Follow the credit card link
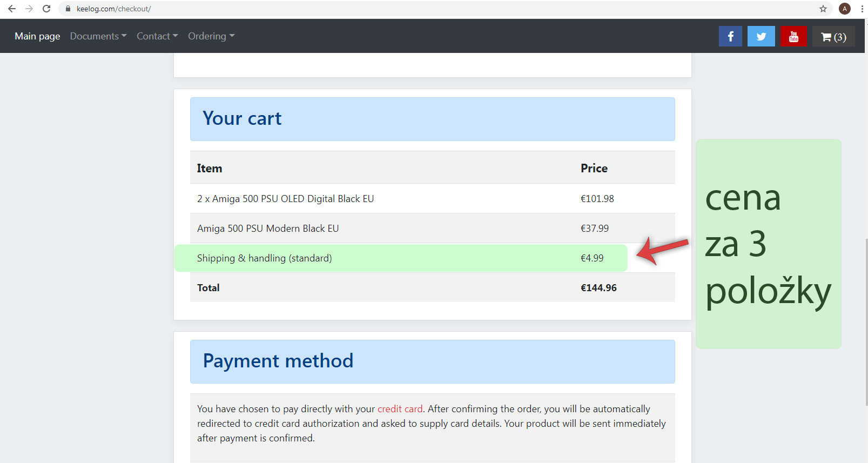 click(400, 409)
